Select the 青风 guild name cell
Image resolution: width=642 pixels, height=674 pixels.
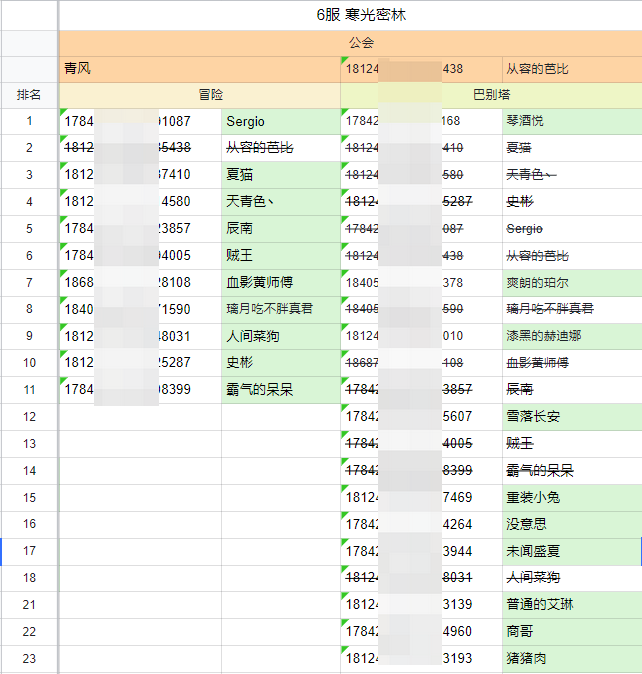[200, 69]
